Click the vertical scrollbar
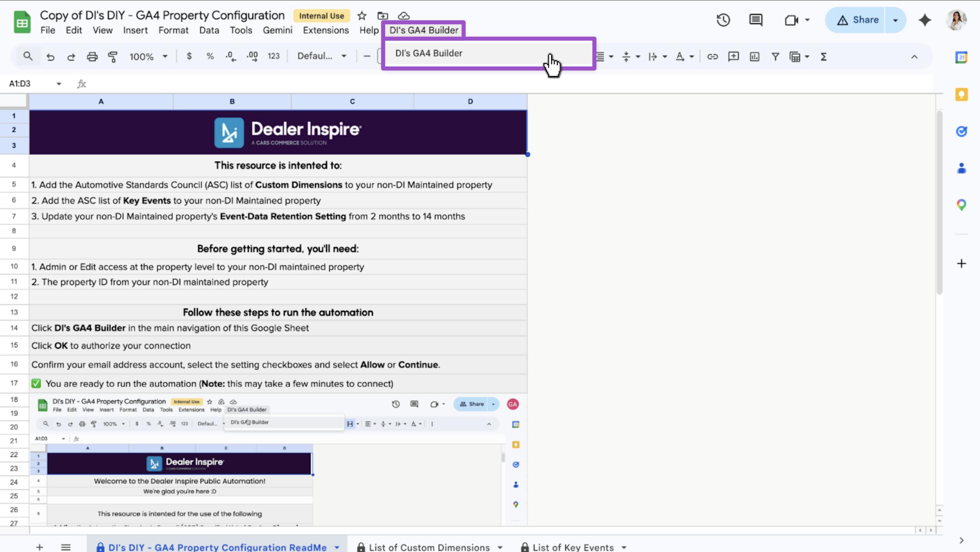This screenshot has height=552, width=980. point(939,203)
